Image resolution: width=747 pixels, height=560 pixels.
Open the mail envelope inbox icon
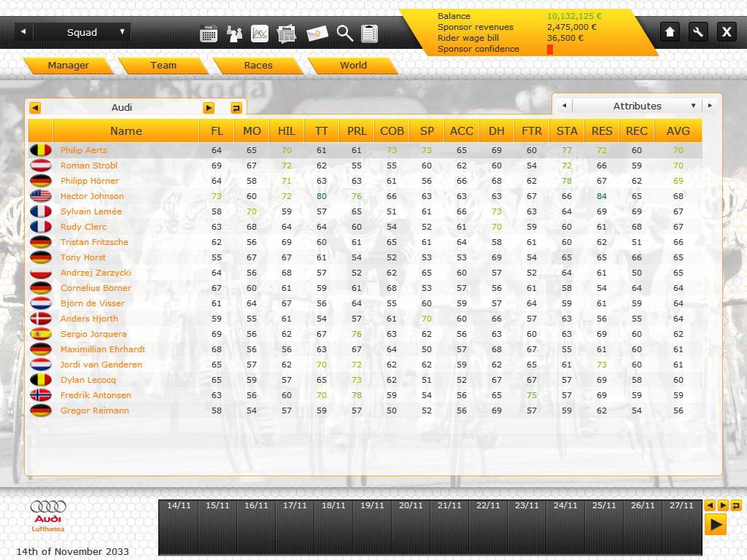click(x=317, y=33)
